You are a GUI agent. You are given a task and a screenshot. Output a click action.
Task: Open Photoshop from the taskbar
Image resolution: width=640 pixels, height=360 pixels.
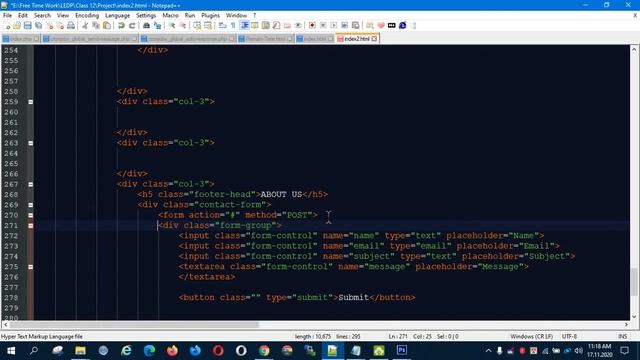[x=402, y=351]
